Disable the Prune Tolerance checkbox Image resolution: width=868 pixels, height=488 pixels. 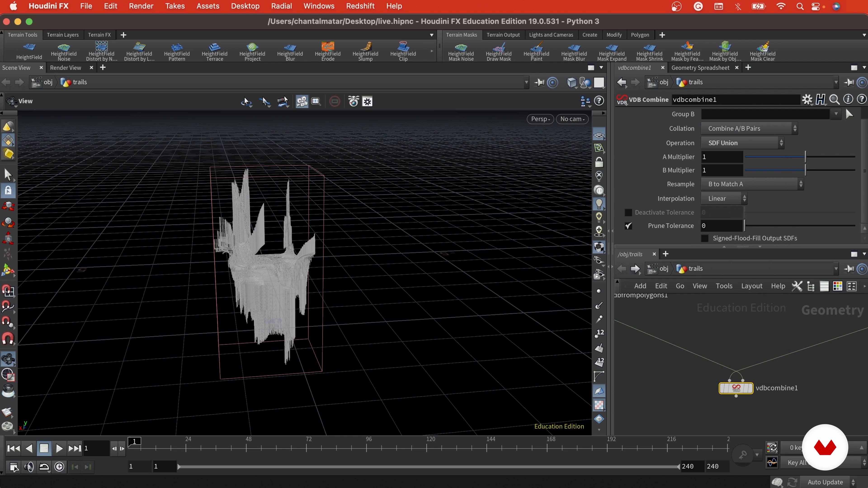click(628, 226)
